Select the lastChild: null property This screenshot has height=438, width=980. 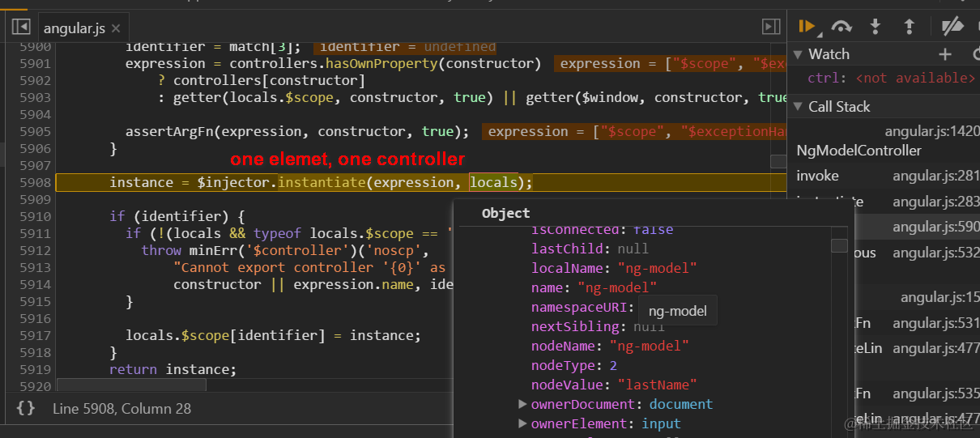click(590, 249)
